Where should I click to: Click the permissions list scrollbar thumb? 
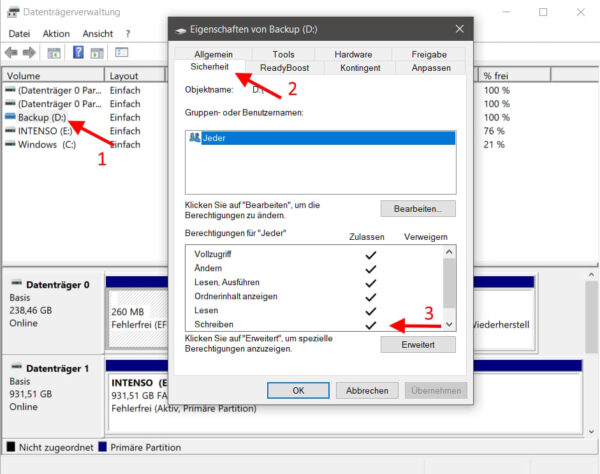(x=449, y=283)
